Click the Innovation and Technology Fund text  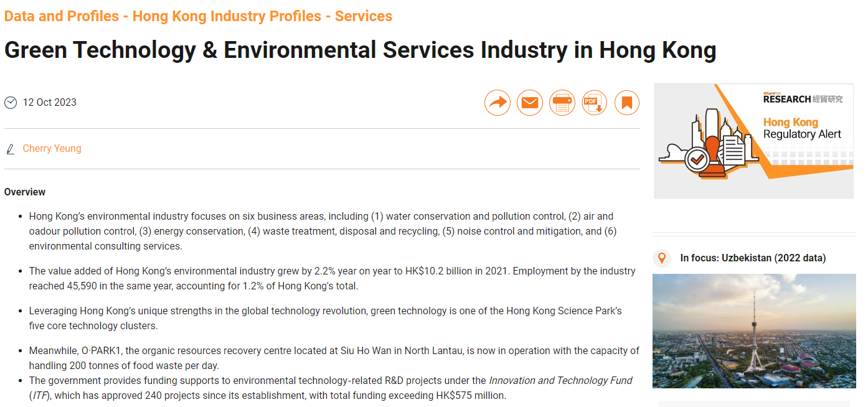coord(560,380)
